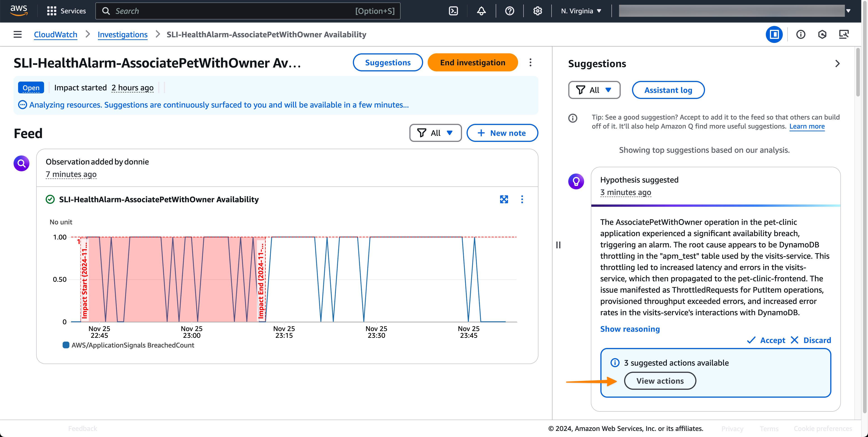This screenshot has height=437, width=868.
Task: Click into the AWS search field
Action: point(236,11)
